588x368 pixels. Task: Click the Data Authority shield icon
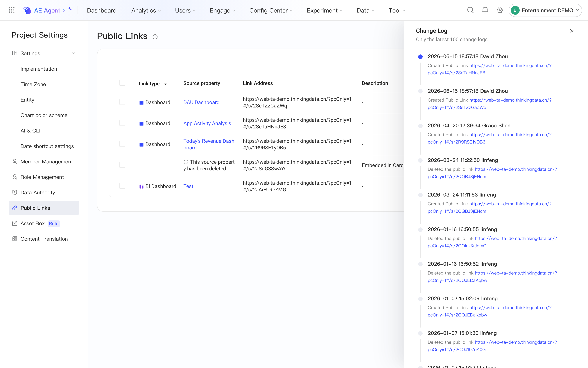click(x=15, y=192)
